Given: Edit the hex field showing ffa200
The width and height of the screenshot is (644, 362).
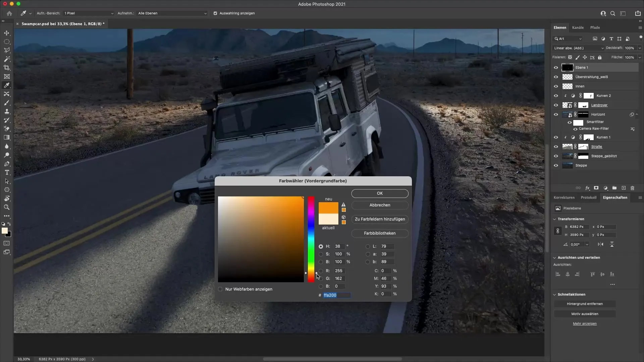Looking at the screenshot, I should pyautogui.click(x=336, y=295).
